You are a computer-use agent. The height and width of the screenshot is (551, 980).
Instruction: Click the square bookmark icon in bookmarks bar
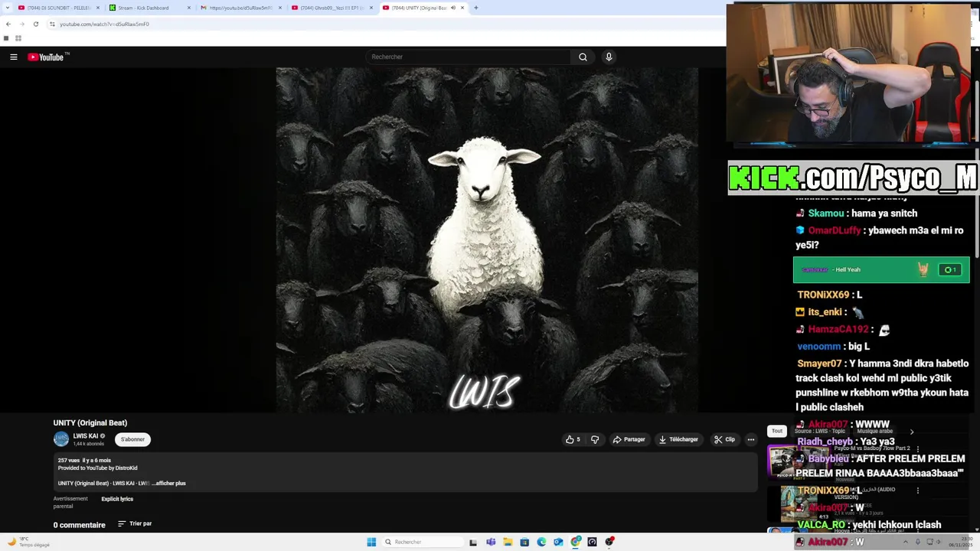(x=6, y=38)
